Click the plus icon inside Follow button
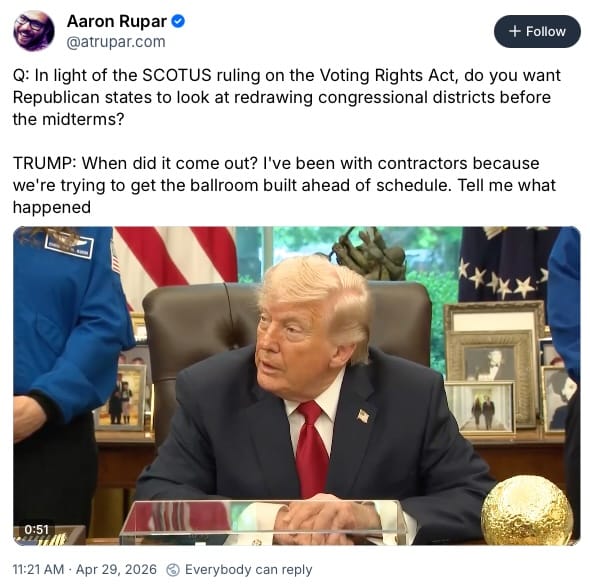The height and width of the screenshot is (587, 590). [514, 31]
